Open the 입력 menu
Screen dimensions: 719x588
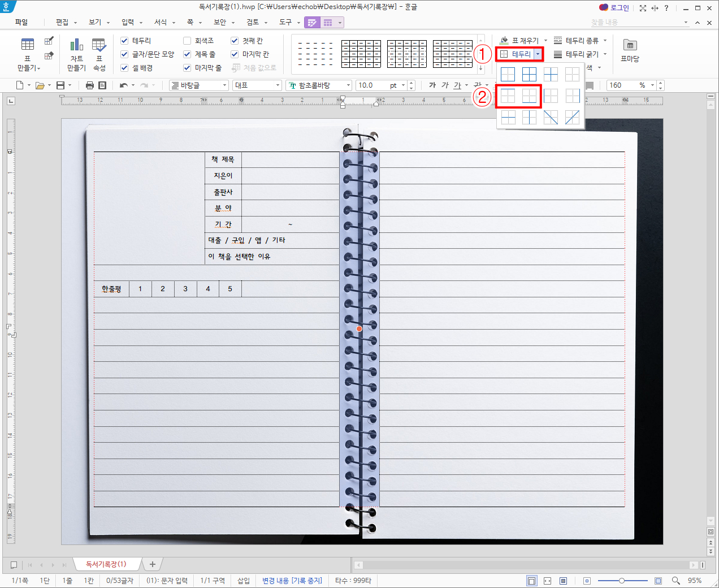[x=128, y=22]
